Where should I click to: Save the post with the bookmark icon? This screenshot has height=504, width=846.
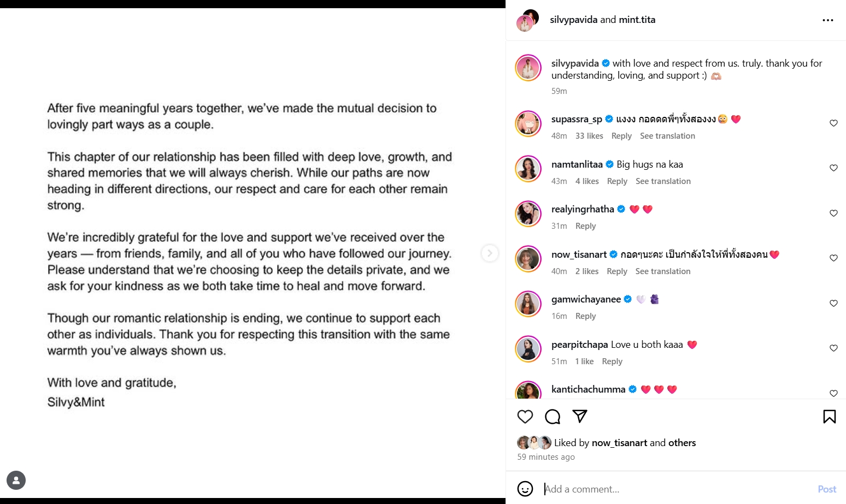pos(829,417)
